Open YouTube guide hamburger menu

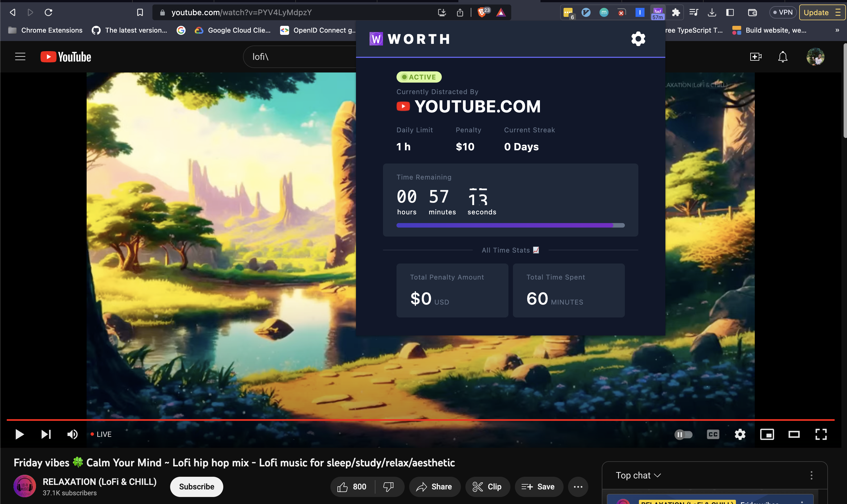(21, 56)
